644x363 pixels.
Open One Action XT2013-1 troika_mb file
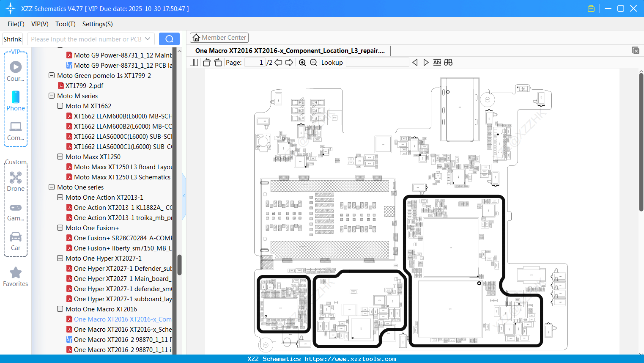(x=119, y=217)
